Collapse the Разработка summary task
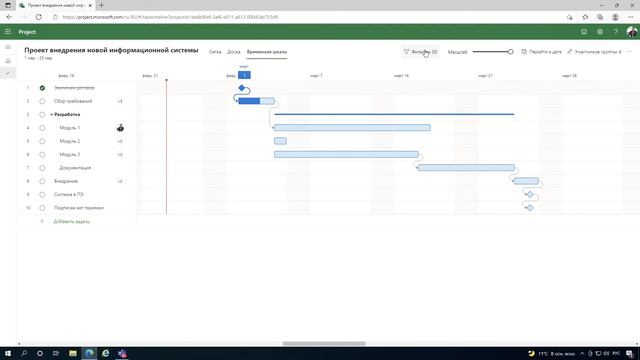The height and width of the screenshot is (360, 640). 51,115
